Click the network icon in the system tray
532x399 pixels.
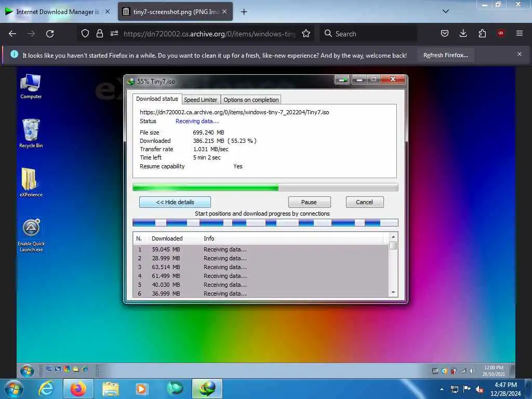tap(454, 389)
